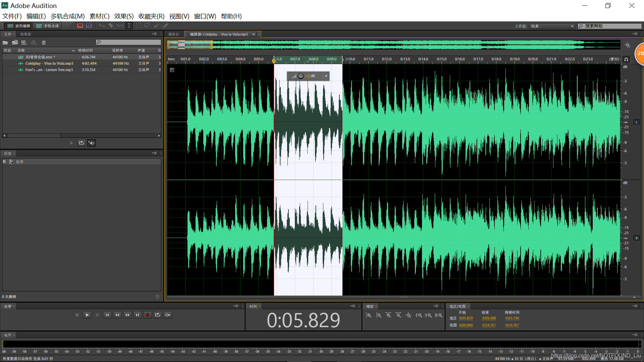Click the Record button in transport
This screenshot has width=644, height=362.
pyautogui.click(x=148, y=315)
